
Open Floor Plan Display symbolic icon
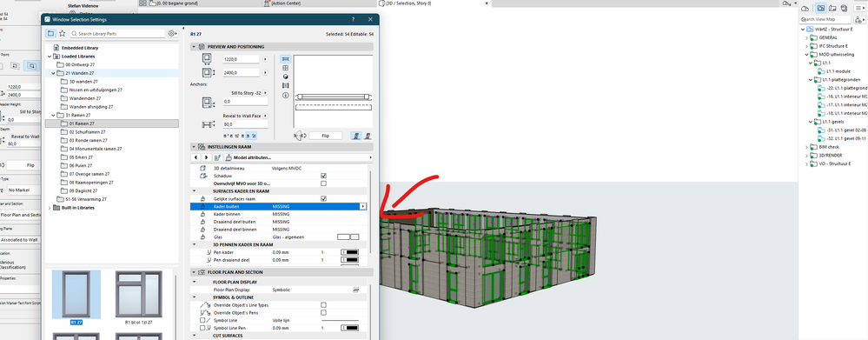356,290
